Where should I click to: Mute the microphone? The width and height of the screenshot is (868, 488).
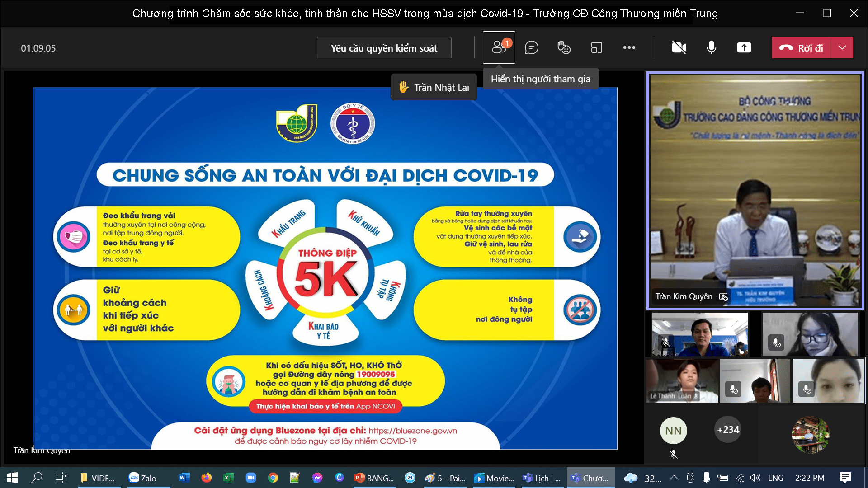pos(711,47)
